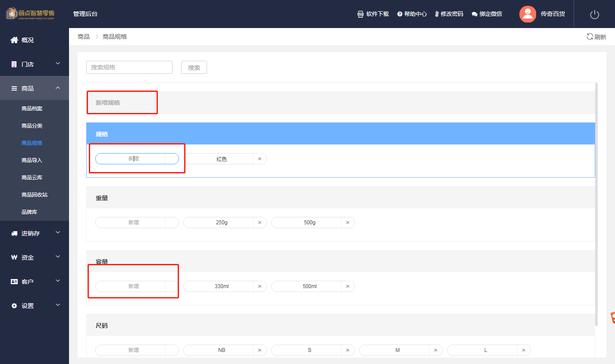Click the 进销存 truck icon
Image resolution: width=615 pixels, height=364 pixels.
(14, 233)
